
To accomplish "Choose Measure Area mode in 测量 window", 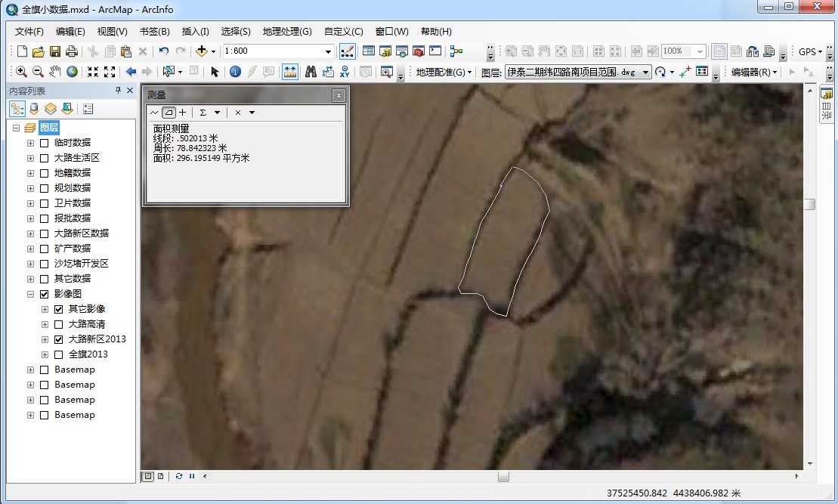I will pyautogui.click(x=169, y=113).
